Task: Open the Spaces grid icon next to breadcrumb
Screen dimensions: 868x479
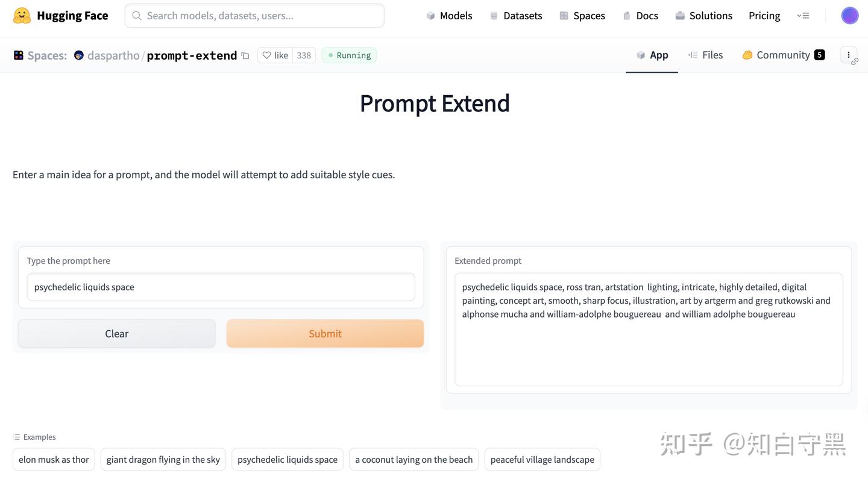Action: pos(18,54)
